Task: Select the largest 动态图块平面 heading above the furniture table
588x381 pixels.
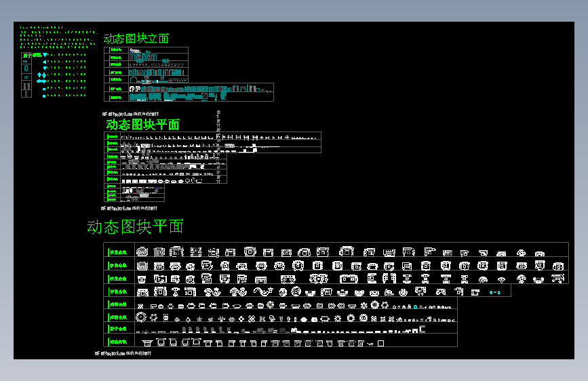Action: [135, 226]
